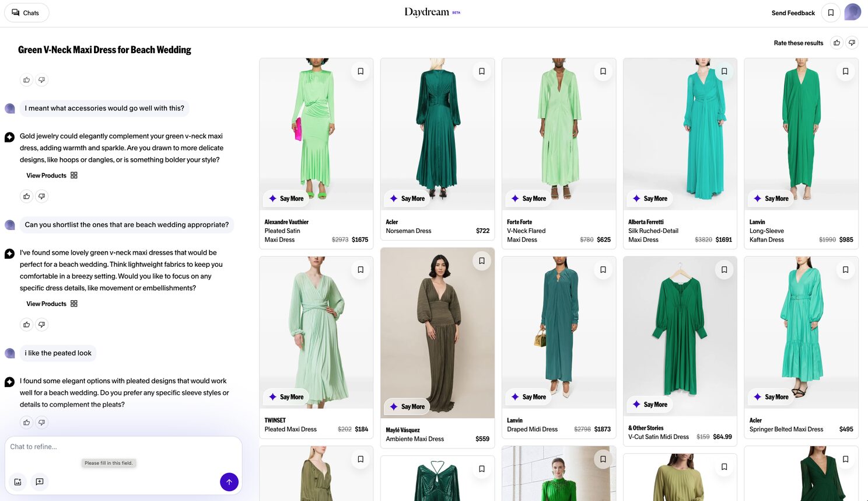Open Send Feedback link
868x501 pixels.
[793, 13]
